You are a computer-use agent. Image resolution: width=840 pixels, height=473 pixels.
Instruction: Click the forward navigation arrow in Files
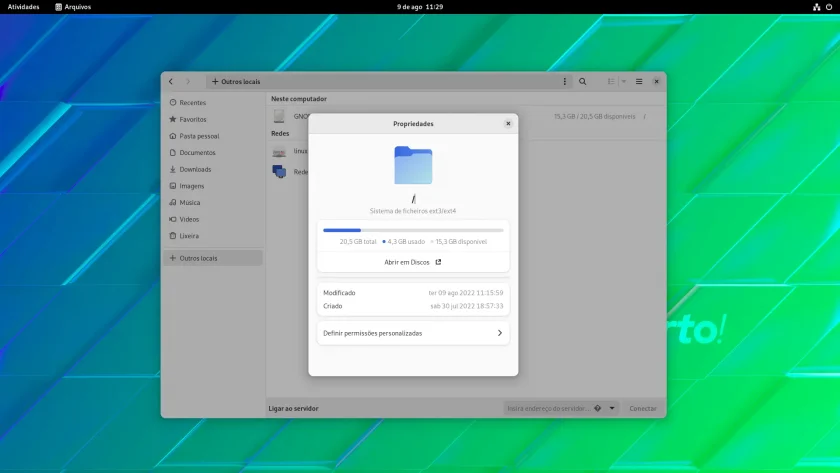[188, 81]
